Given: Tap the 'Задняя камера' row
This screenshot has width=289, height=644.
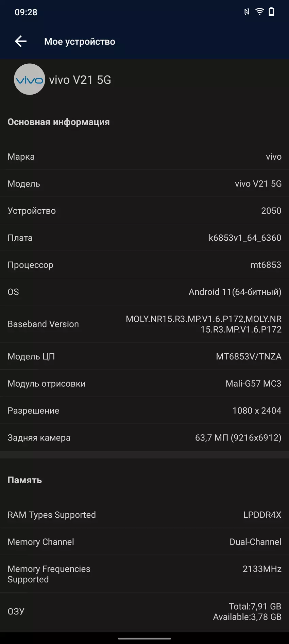Looking at the screenshot, I should 144,438.
